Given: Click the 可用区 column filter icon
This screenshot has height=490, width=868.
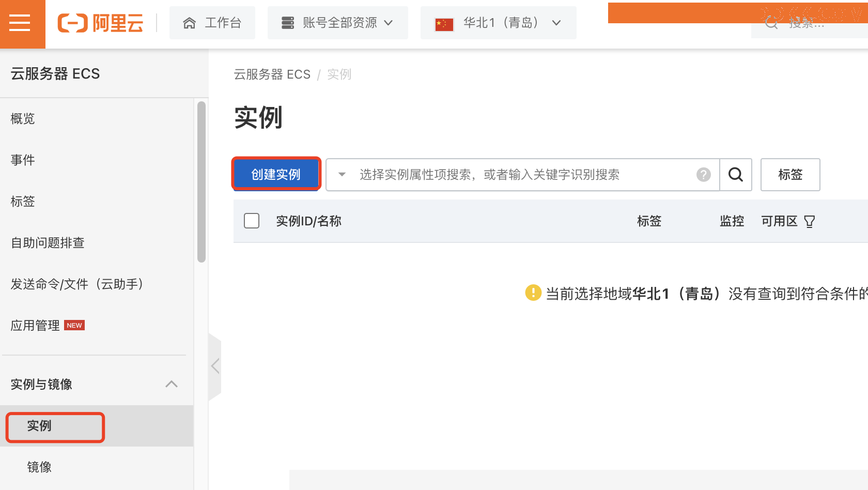Looking at the screenshot, I should click(x=810, y=222).
